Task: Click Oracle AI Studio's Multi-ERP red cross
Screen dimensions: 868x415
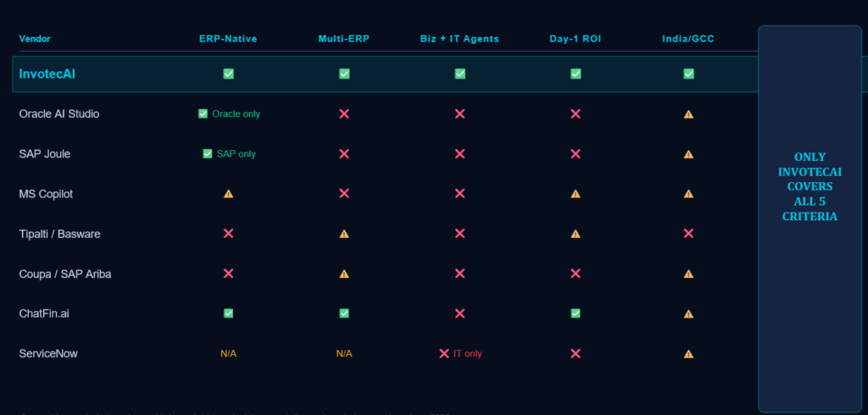Action: pos(344,113)
